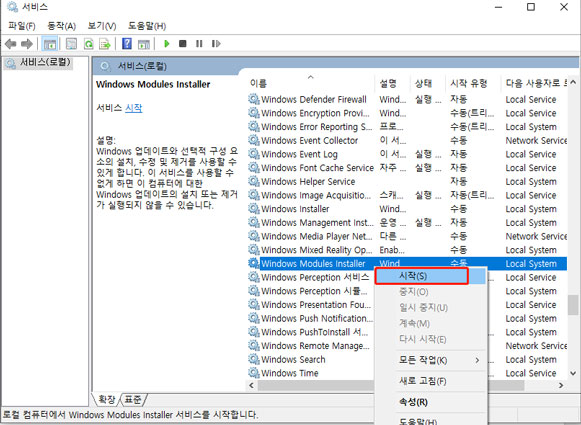Select Windows Encryption Provi... row
The height and width of the screenshot is (425, 581).
407,113
